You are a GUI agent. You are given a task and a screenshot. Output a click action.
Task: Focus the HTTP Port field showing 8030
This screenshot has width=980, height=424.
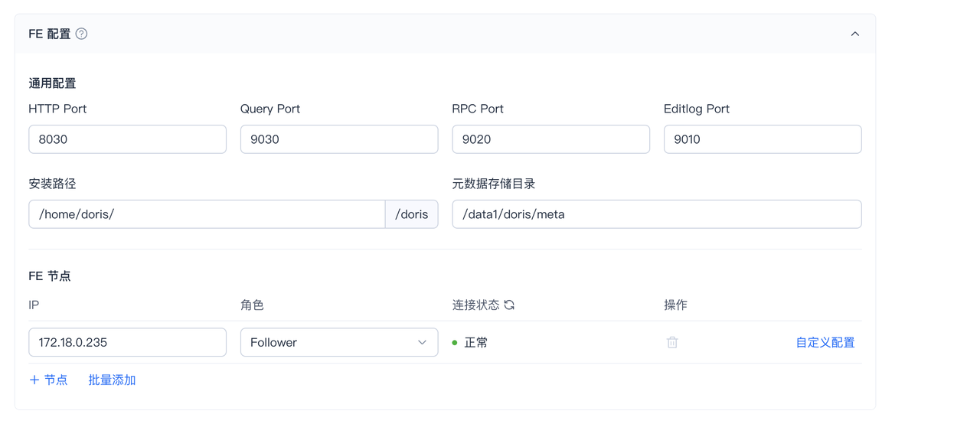tap(127, 139)
